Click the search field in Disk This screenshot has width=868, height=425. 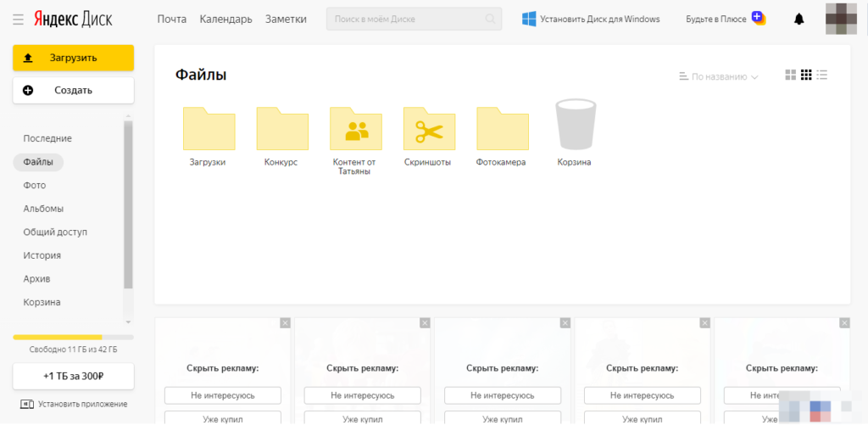(405, 20)
